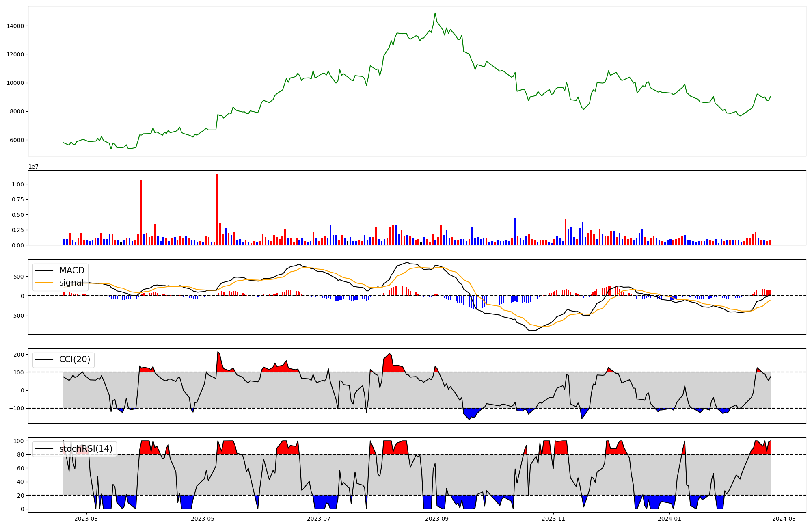Click the 0.50 volume axis tick label
Screen dimensions: 812x528
[x=17, y=215]
